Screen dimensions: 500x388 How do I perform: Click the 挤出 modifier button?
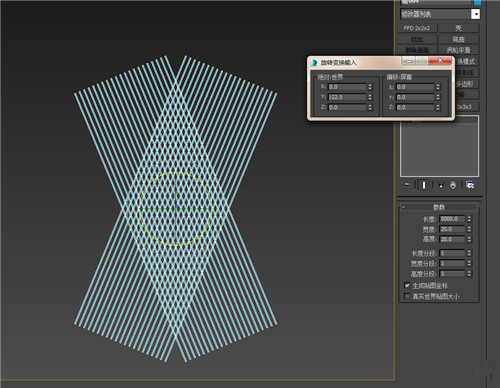pyautogui.click(x=417, y=39)
